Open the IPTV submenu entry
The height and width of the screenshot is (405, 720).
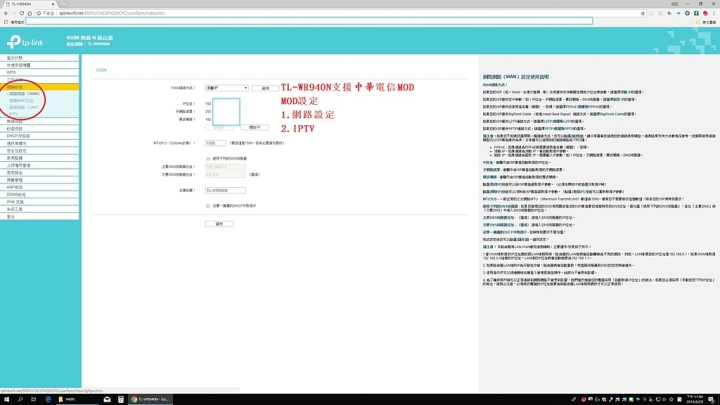click(x=13, y=114)
